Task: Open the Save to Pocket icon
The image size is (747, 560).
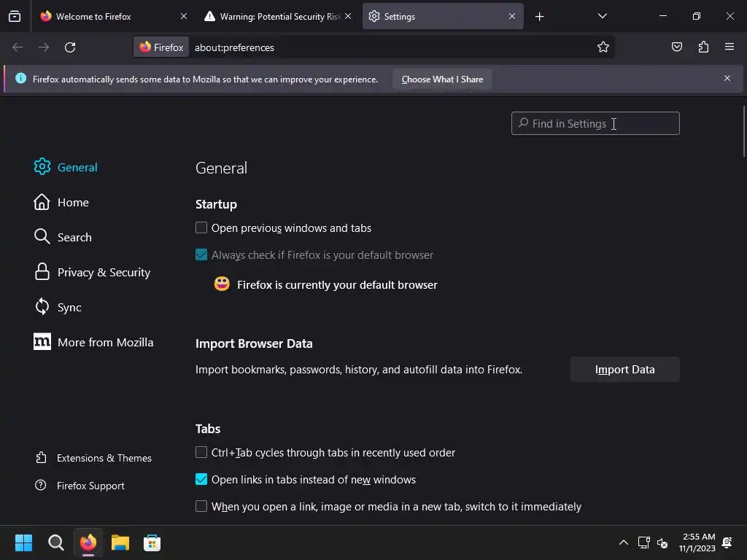Action: point(677,47)
